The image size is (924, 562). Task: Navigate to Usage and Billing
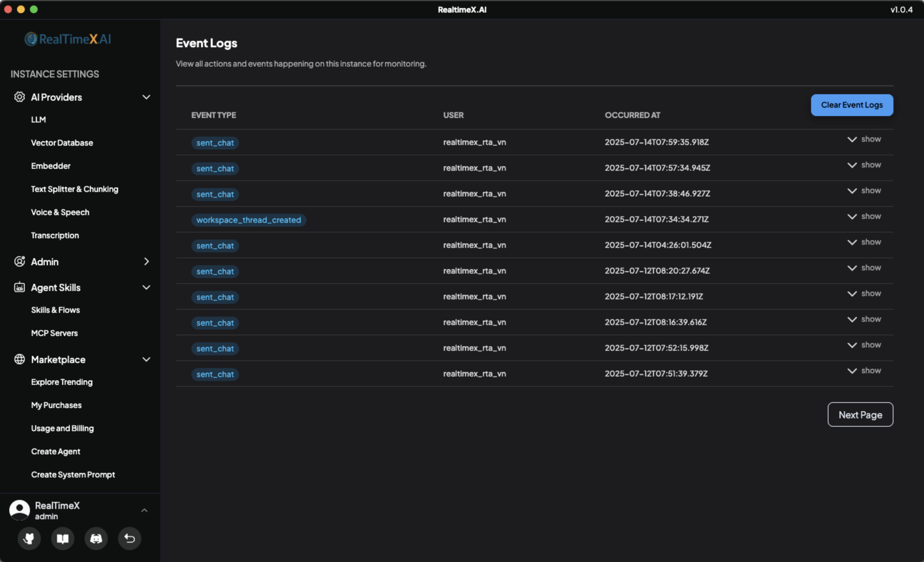point(62,428)
